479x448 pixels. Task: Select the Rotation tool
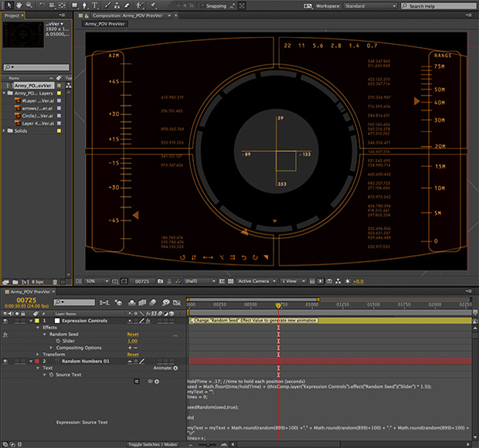[x=42, y=5]
